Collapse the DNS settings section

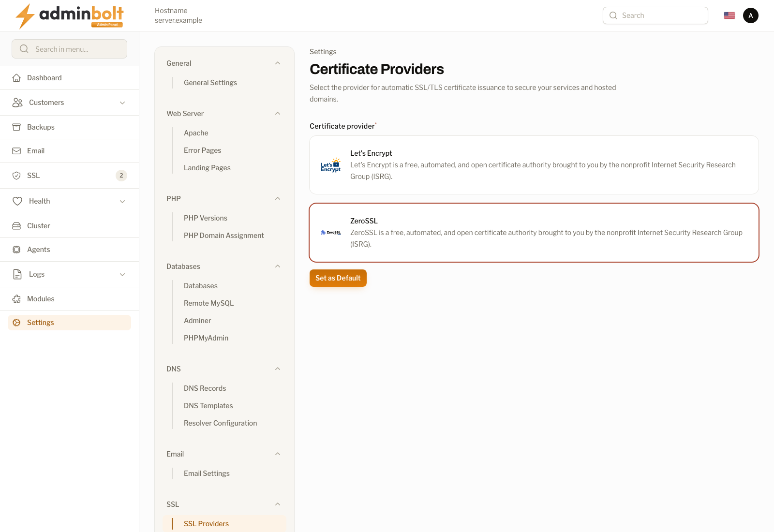278,369
